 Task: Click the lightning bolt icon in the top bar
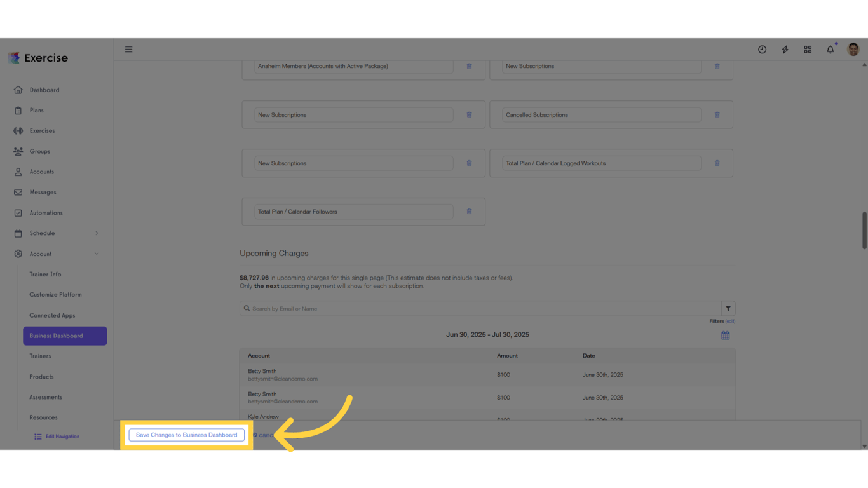click(785, 49)
